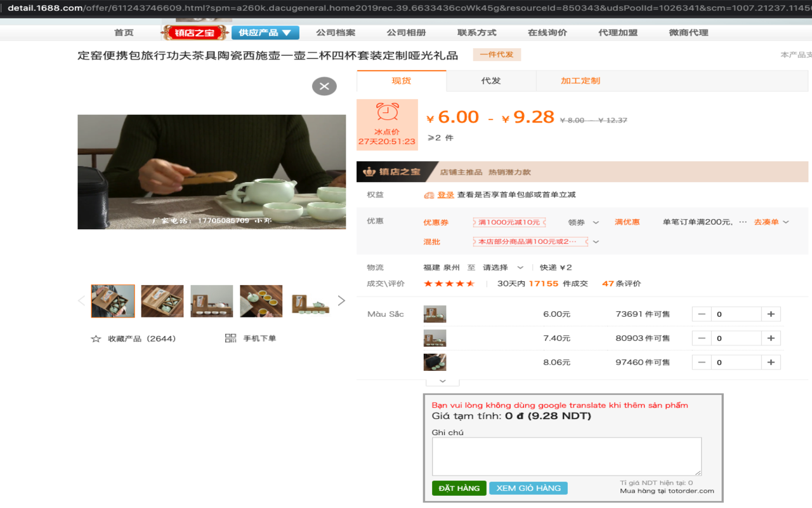Close the product video with X button
812x508 pixels.
point(324,86)
